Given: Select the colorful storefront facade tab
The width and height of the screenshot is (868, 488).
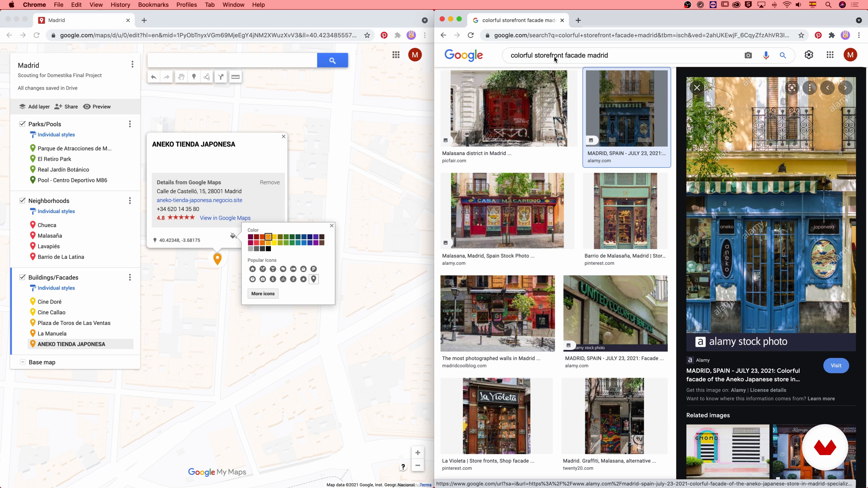Looking at the screenshot, I should [x=518, y=20].
